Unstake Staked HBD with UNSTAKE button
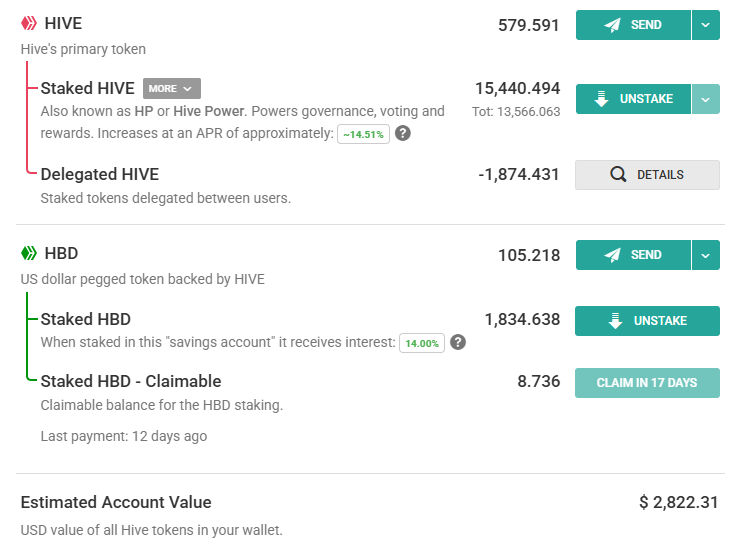This screenshot has height=552, width=738. [x=647, y=321]
